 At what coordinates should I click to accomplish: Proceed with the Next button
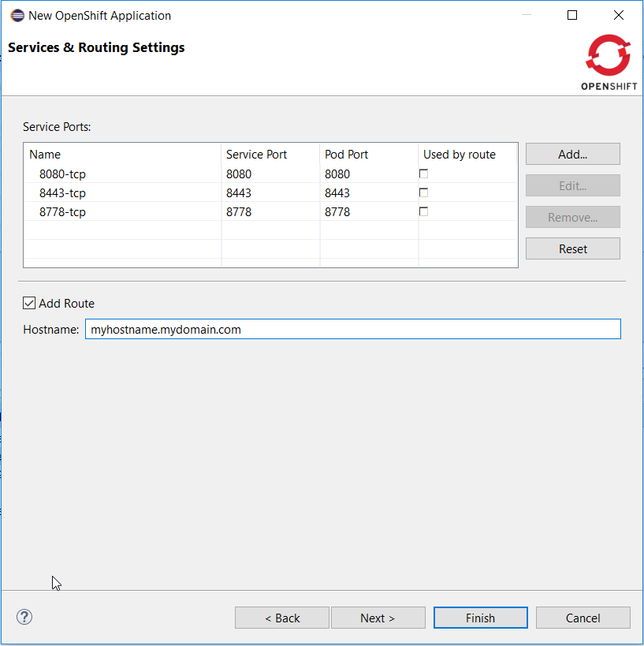[x=378, y=618]
